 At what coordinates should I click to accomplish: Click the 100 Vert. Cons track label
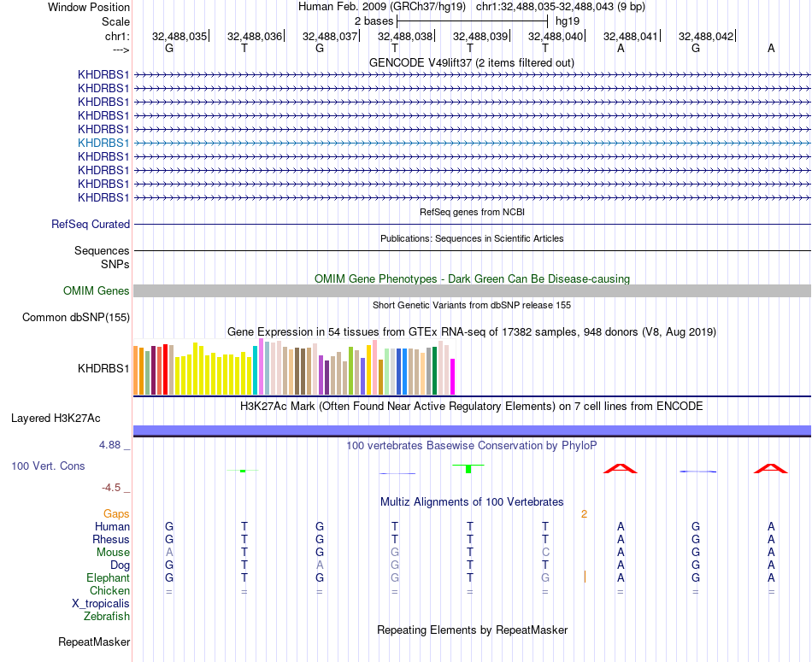48,466
